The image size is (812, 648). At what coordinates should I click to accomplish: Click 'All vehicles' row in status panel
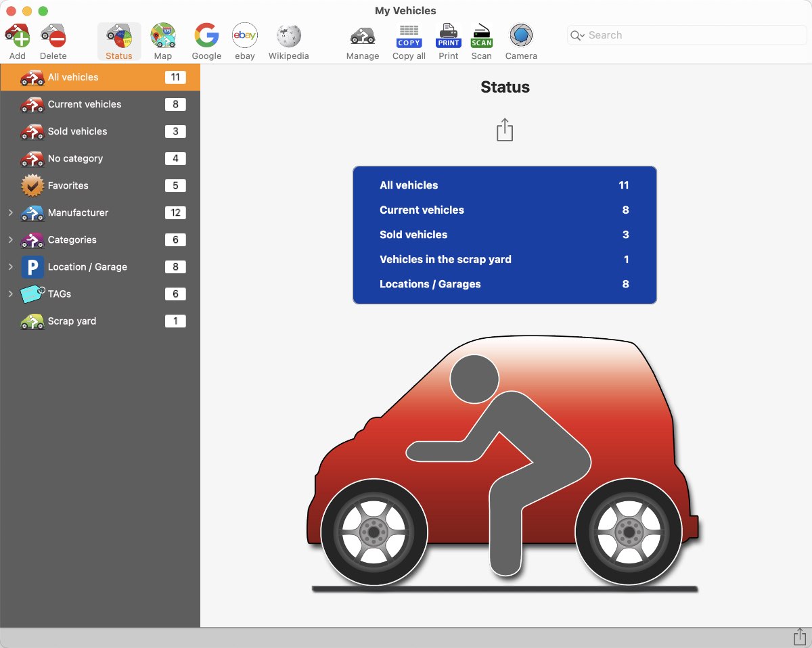click(505, 185)
